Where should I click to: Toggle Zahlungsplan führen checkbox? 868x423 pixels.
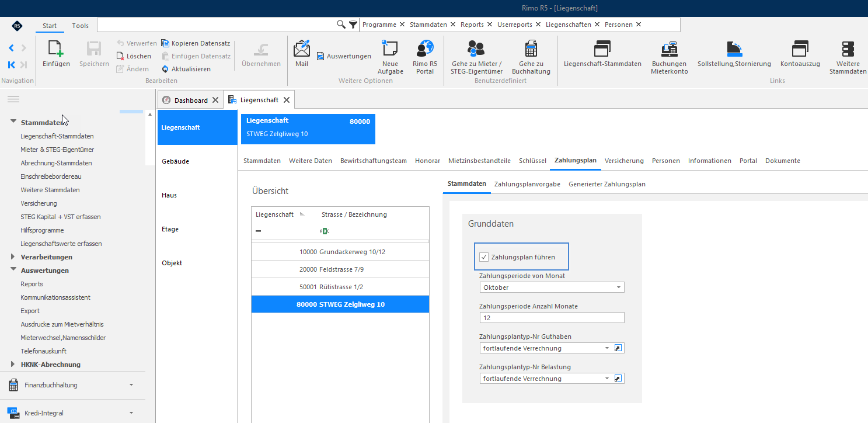pyautogui.click(x=484, y=257)
